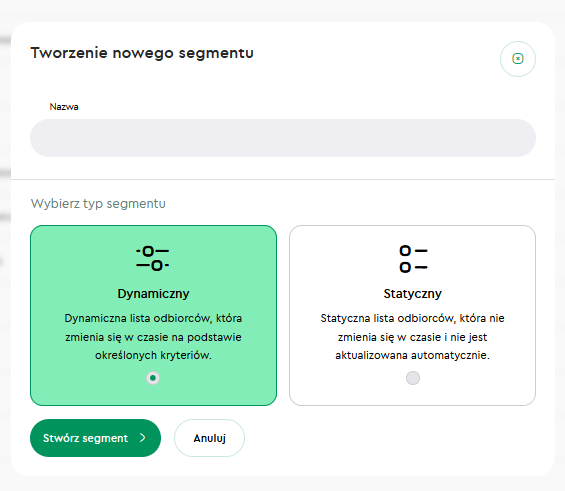This screenshot has height=491, width=565.
Task: Click the Wybierz typ segmentu label
Action: coord(98,204)
